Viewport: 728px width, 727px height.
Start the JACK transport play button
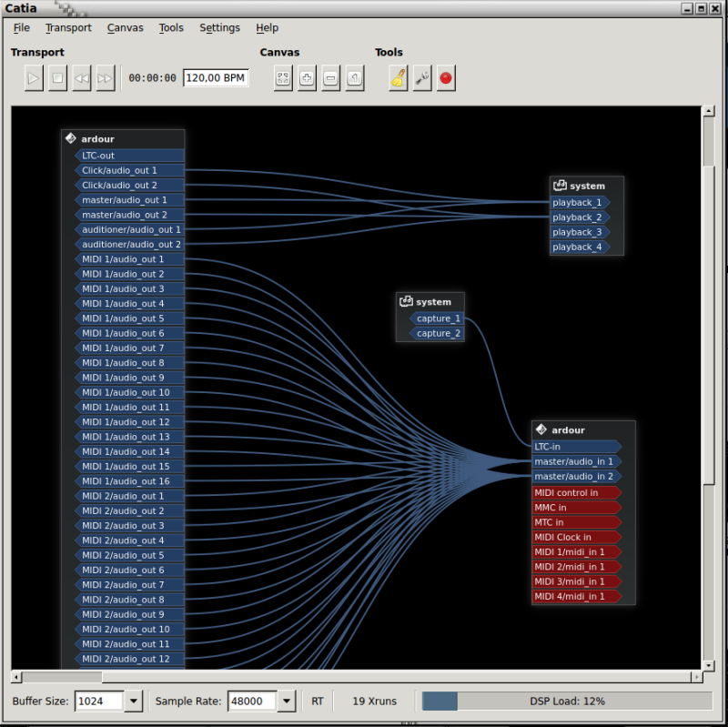coord(34,78)
